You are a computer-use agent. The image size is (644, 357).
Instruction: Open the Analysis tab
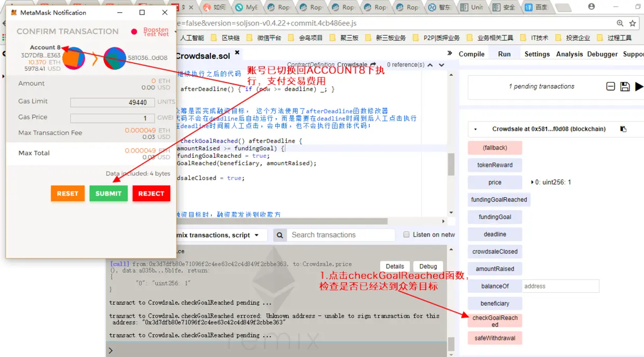570,54
